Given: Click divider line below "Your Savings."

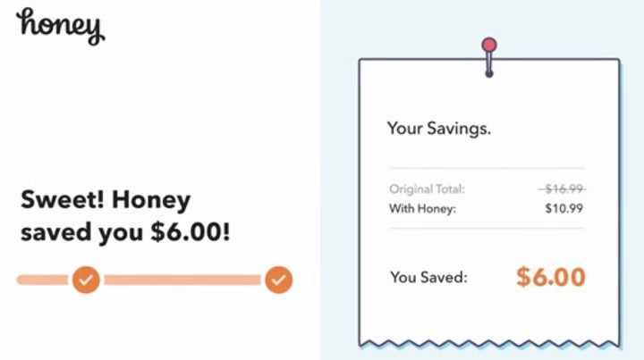Looking at the screenshot, I should click(487, 168).
